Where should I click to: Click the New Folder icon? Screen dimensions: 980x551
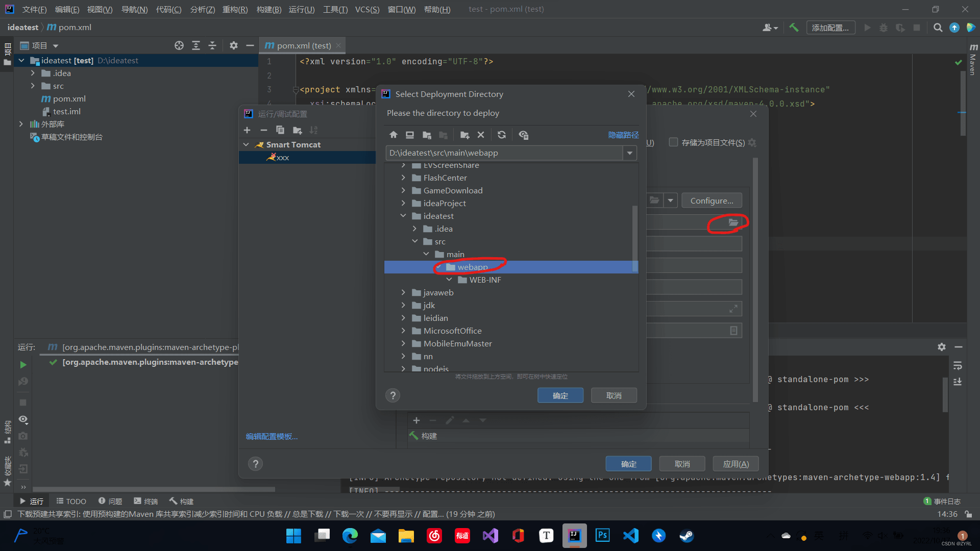tap(464, 135)
